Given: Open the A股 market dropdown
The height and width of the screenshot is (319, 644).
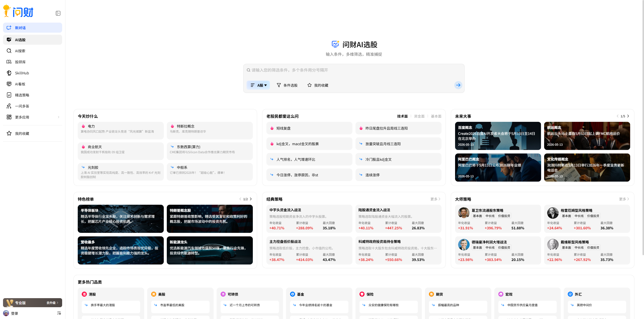Looking at the screenshot, I should point(258,85).
